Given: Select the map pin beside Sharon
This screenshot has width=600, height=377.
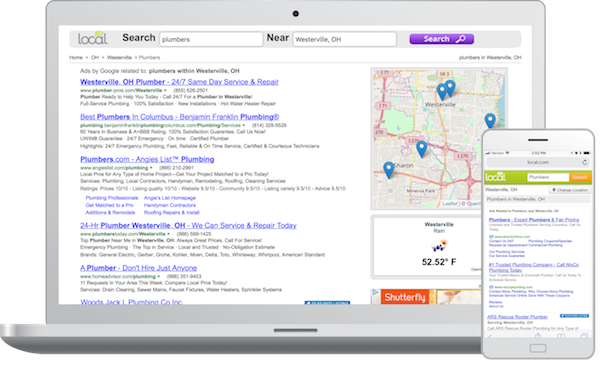Looking at the screenshot, I should point(388,170).
